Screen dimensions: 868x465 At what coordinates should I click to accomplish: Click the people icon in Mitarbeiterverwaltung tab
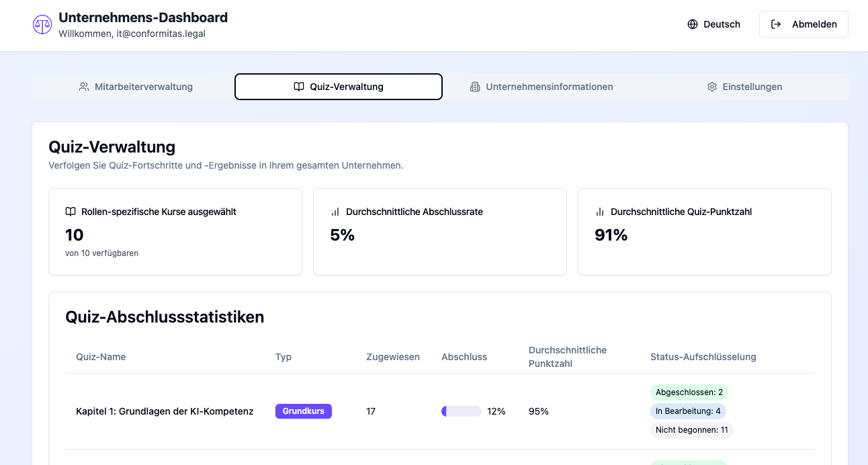point(84,87)
